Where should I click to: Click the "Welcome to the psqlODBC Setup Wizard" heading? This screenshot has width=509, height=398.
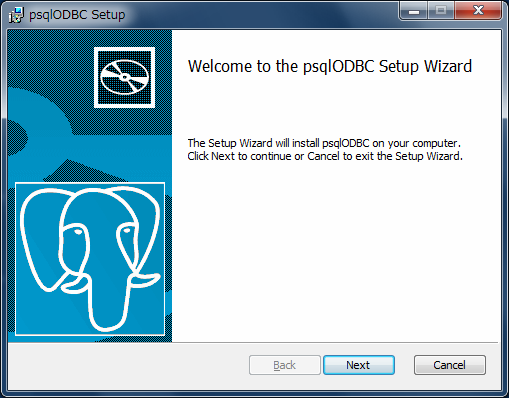pos(330,66)
